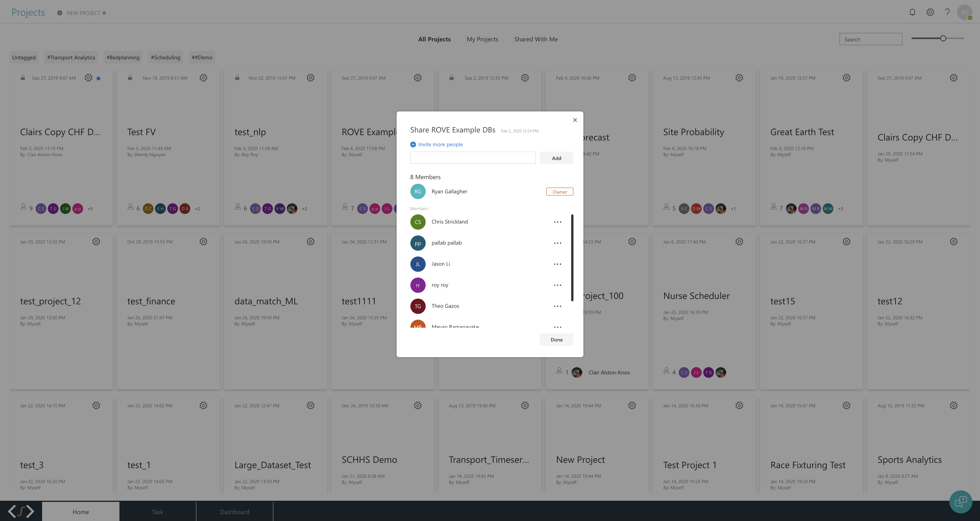
Task: Open gear settings on Test FV card
Action: coord(203,78)
